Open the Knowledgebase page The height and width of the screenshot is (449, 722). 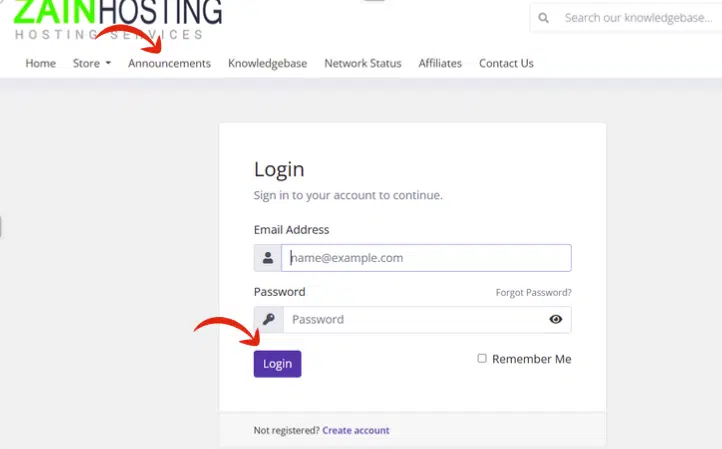coord(267,63)
